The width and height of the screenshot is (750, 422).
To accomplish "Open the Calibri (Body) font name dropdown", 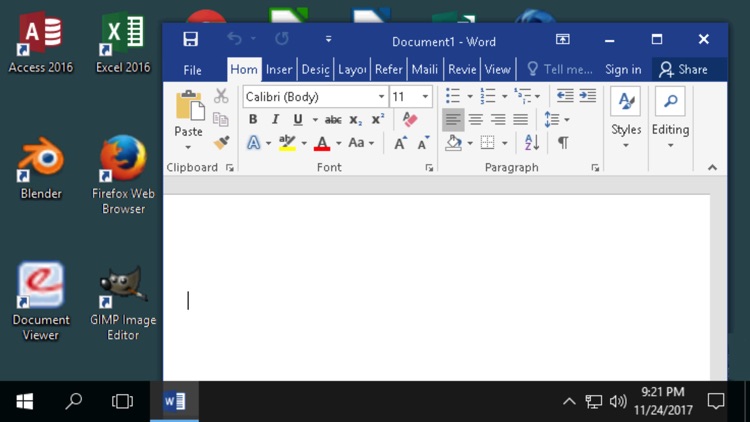I will [x=381, y=97].
